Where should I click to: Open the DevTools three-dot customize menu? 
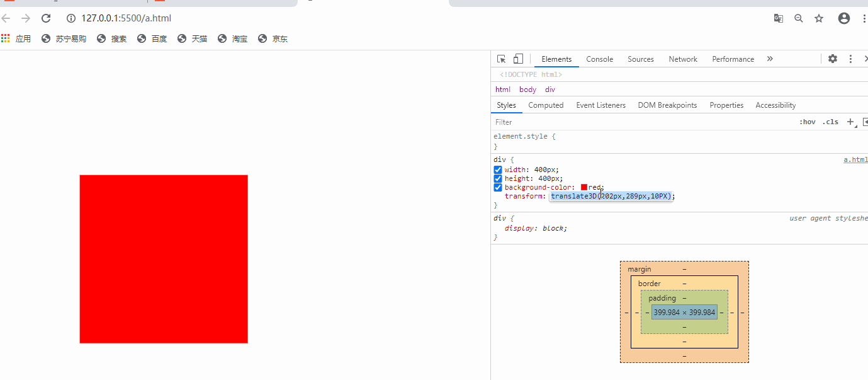click(x=850, y=59)
